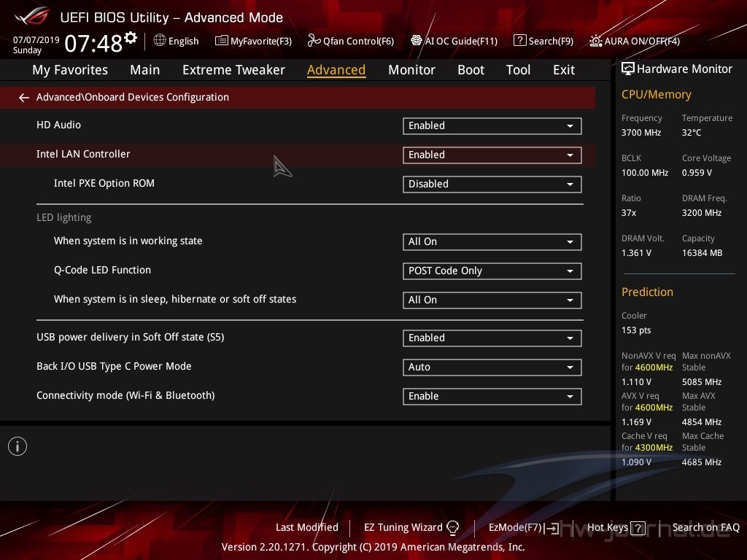This screenshot has height=560, width=747.
Task: Show Hot Keys
Action: 608,528
